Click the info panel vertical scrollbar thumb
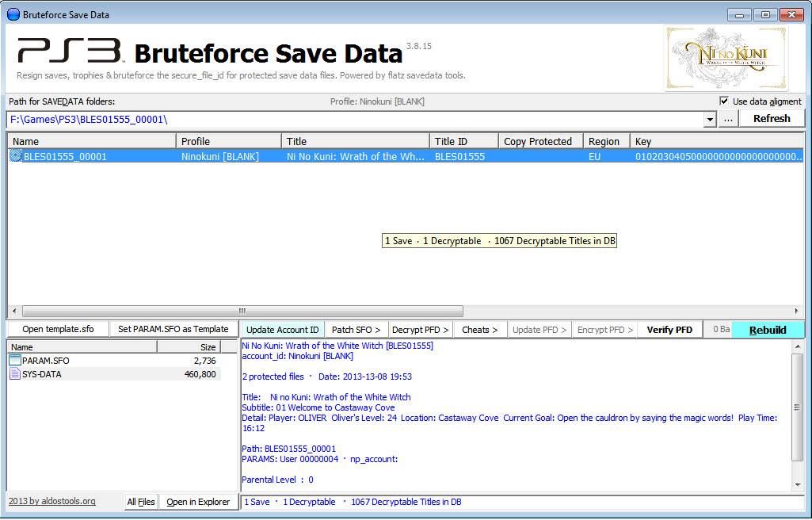 pyautogui.click(x=798, y=407)
